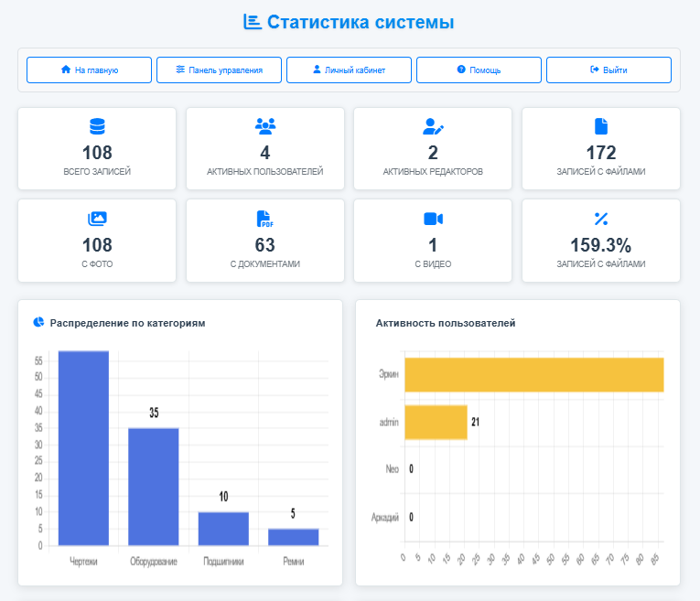Click the percent icon above 159.3%

click(601, 219)
